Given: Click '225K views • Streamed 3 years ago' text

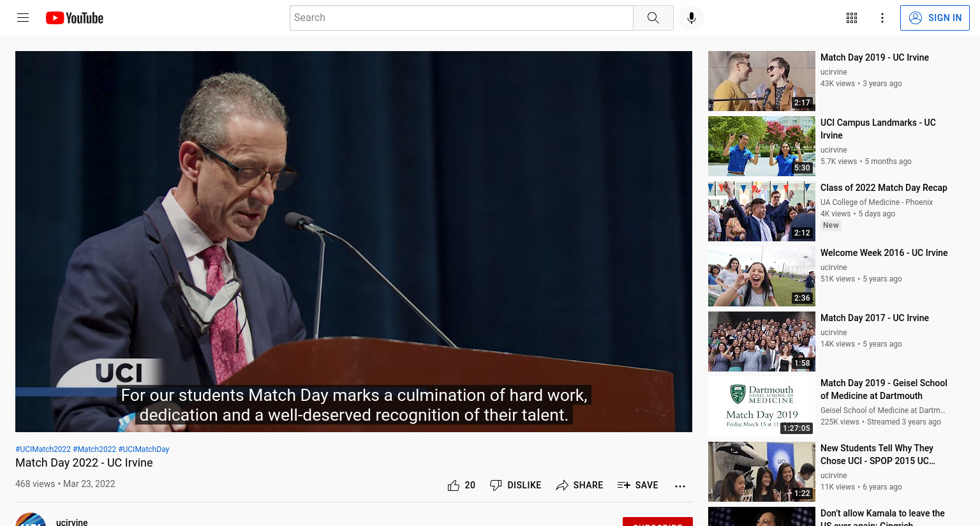Looking at the screenshot, I should 880,422.
